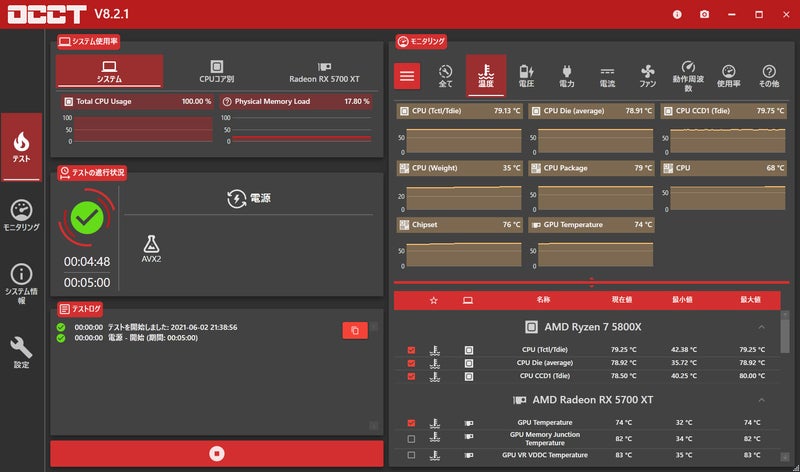Click the info icon in title bar
This screenshot has height=472, width=800.
tap(677, 14)
